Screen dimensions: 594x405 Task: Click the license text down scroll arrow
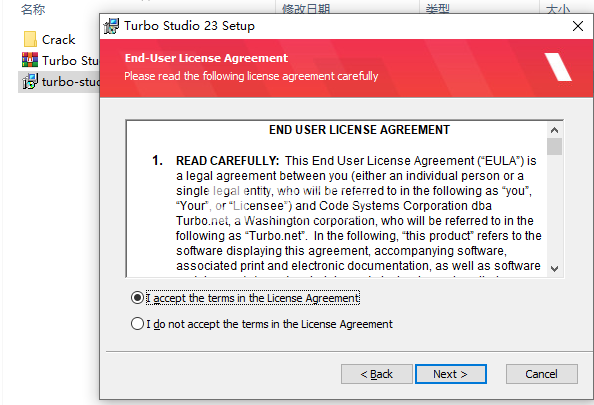tap(554, 269)
